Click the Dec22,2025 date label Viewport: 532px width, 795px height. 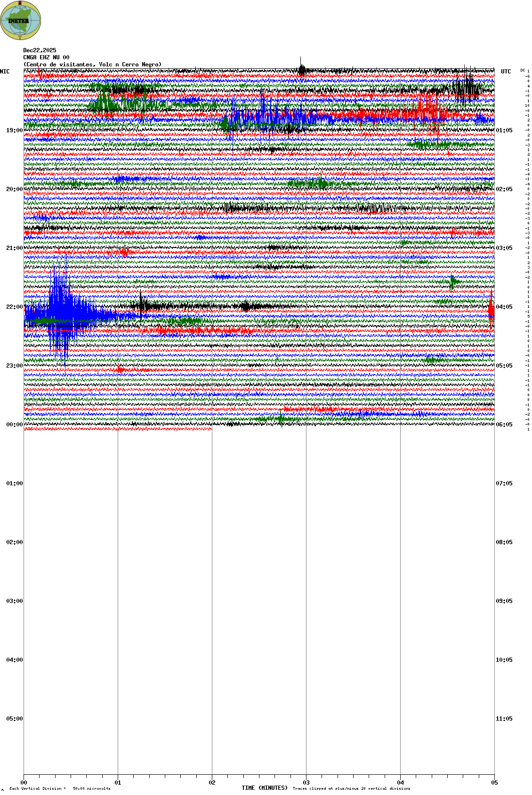40,50
